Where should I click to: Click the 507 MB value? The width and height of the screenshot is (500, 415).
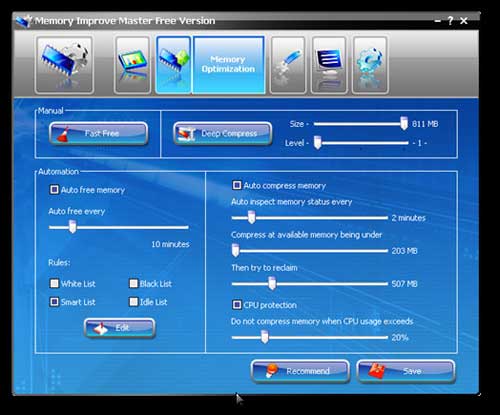(x=404, y=284)
